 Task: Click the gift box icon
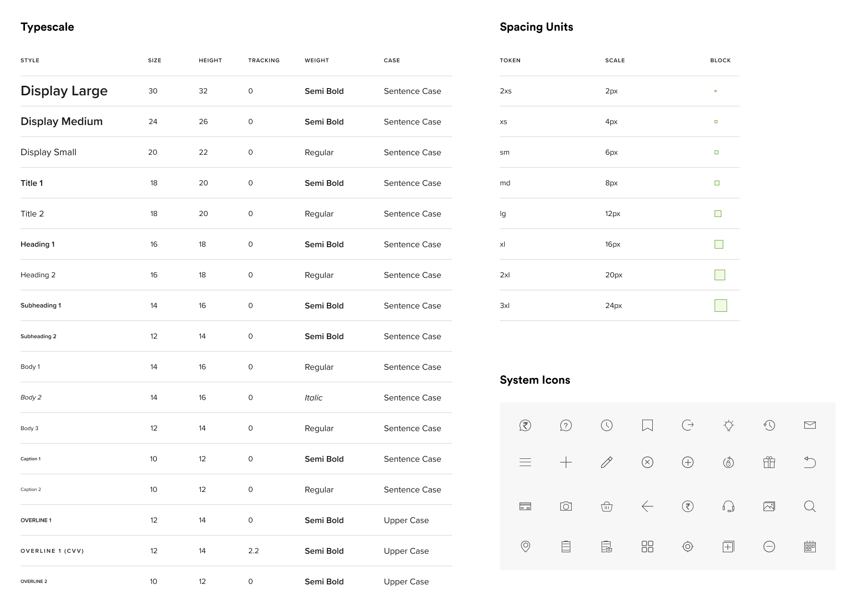[x=769, y=462]
